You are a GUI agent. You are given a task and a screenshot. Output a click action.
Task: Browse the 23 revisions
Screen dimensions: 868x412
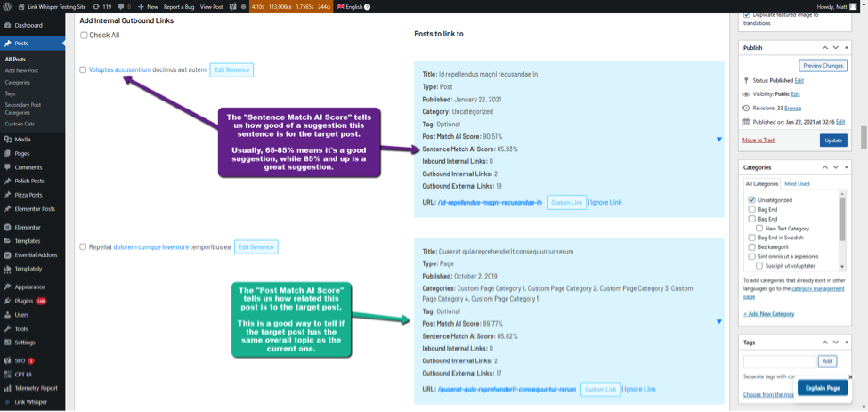(x=792, y=109)
